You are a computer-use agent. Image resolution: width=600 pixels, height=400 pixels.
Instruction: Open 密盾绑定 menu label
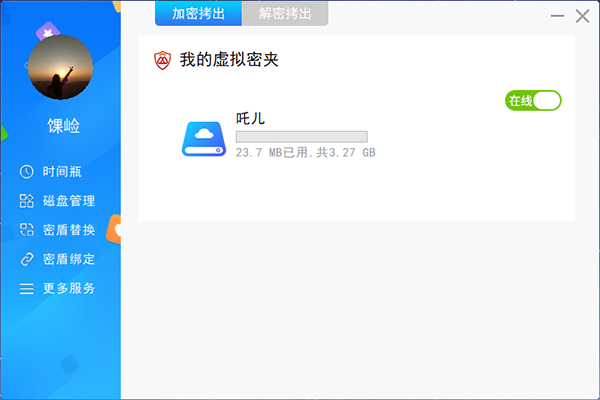[x=69, y=259]
